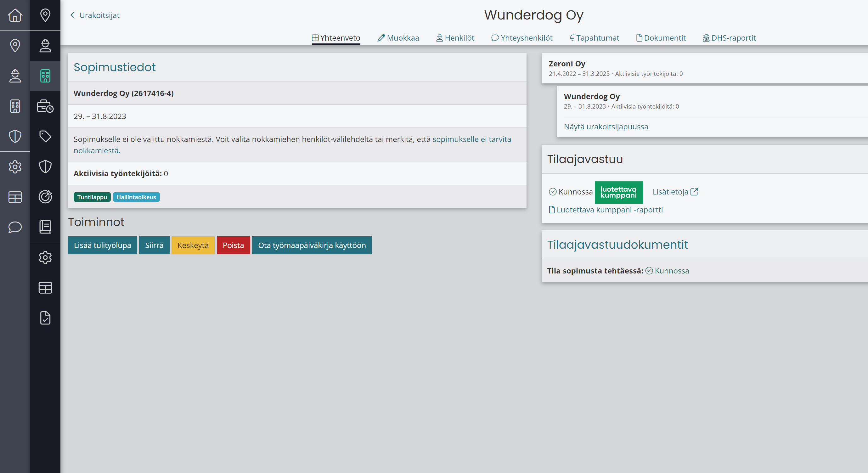Viewport: 868px width, 473px height.
Task: Click the Siirrä button
Action: 154,245
